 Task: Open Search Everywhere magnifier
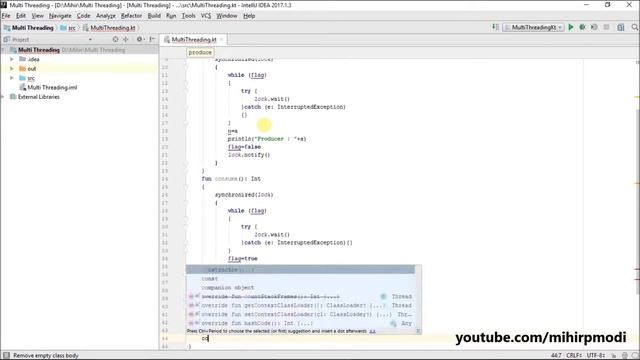tap(635, 27)
